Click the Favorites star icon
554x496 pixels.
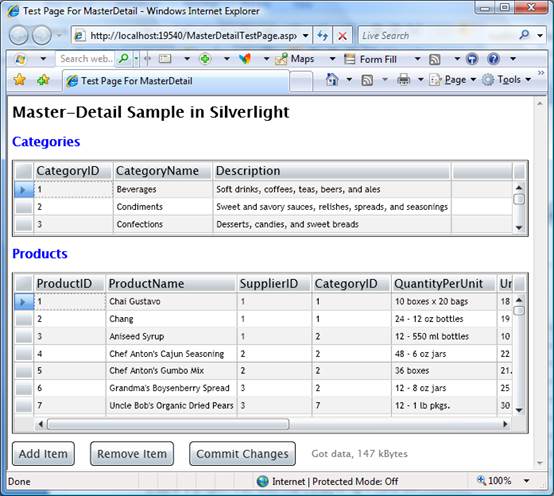pos(20,80)
